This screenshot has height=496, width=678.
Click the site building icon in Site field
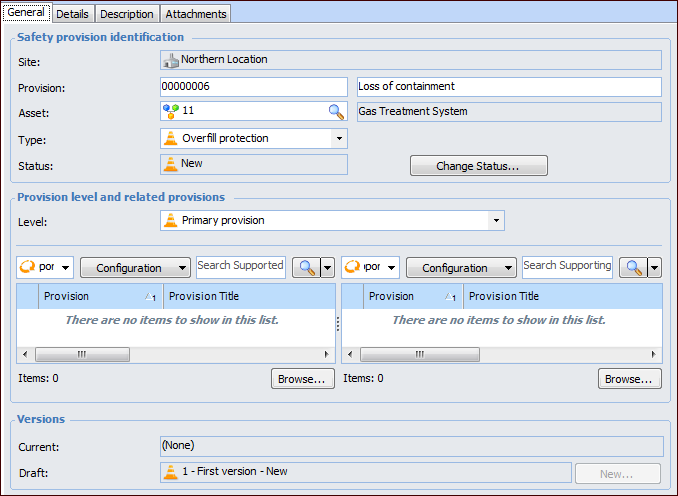171,60
